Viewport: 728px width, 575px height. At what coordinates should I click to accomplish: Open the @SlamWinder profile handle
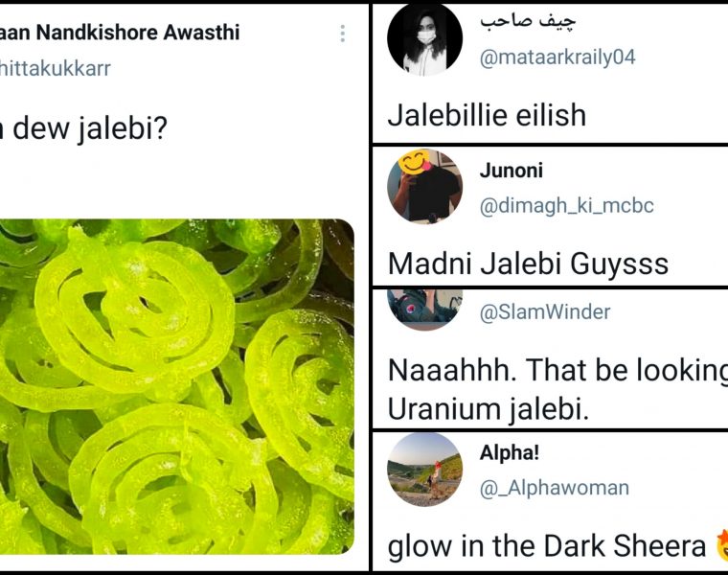[x=545, y=311]
